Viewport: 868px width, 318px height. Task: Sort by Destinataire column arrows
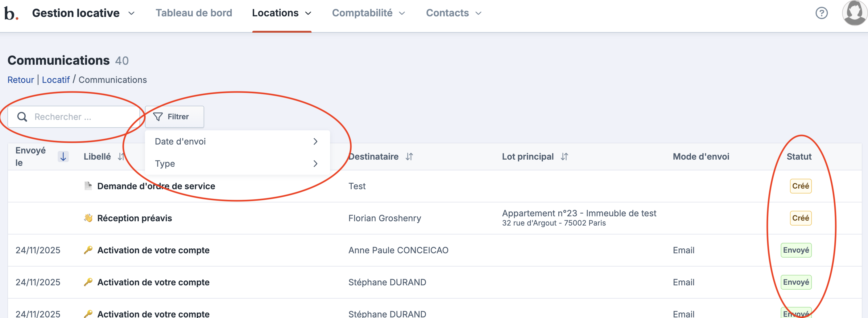click(409, 157)
